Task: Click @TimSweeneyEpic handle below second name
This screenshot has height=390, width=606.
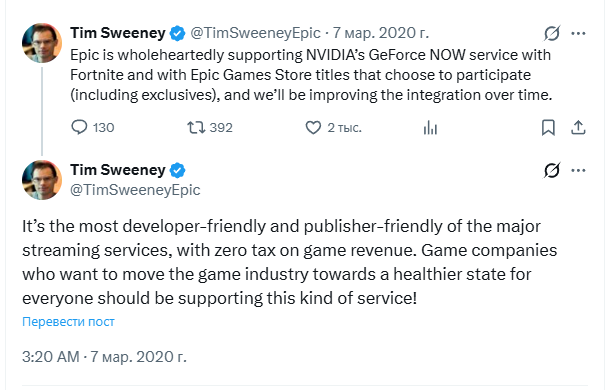Action: pyautogui.click(x=135, y=190)
